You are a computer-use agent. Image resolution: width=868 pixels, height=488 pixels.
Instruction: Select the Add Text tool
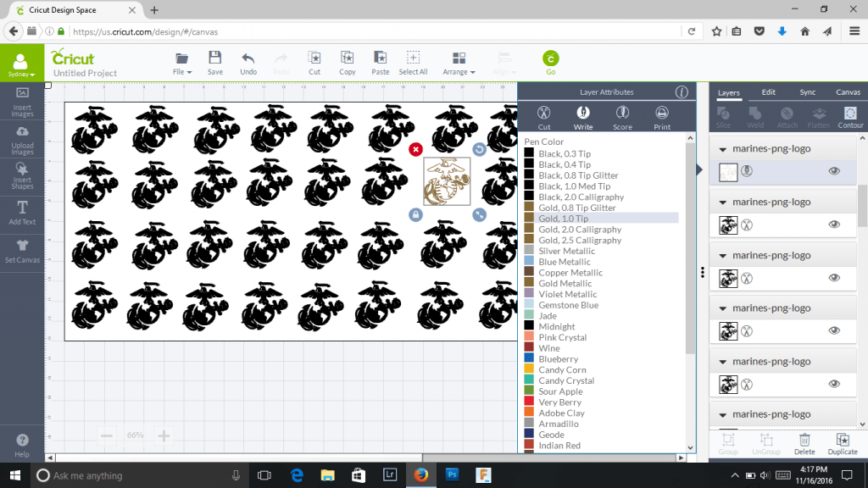tap(23, 211)
